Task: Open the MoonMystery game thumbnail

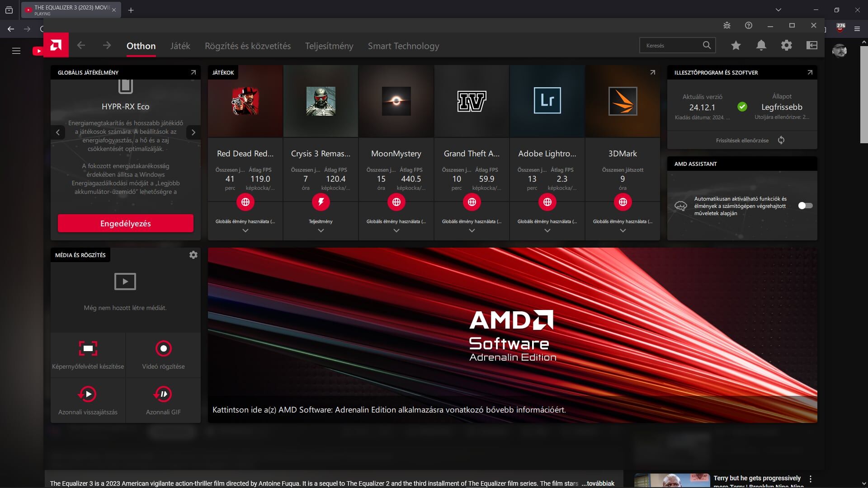Action: (396, 101)
